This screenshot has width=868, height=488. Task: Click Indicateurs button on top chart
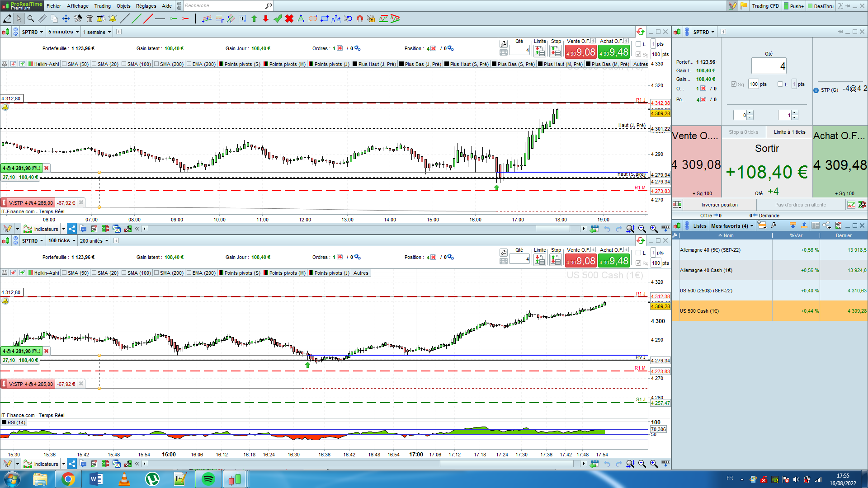click(41, 229)
